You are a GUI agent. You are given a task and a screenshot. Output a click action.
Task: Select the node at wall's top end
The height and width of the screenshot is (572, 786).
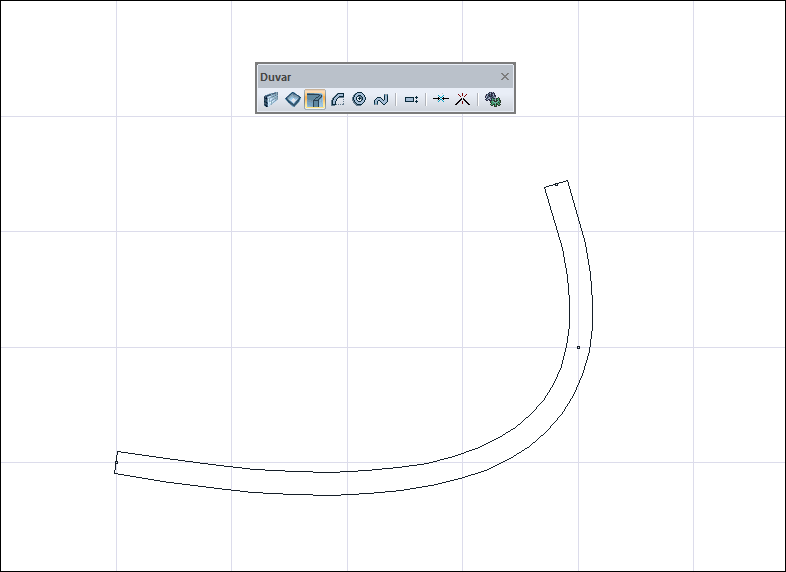pyautogui.click(x=556, y=184)
